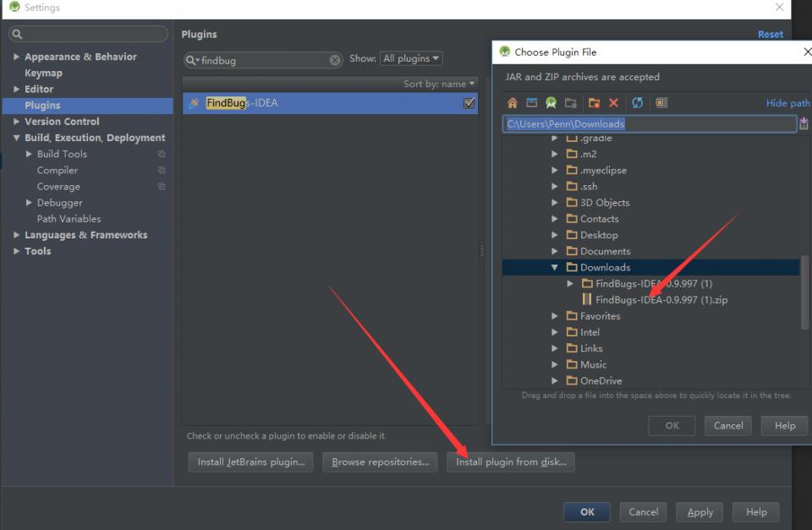Collapse the Downloads folder

(x=555, y=267)
